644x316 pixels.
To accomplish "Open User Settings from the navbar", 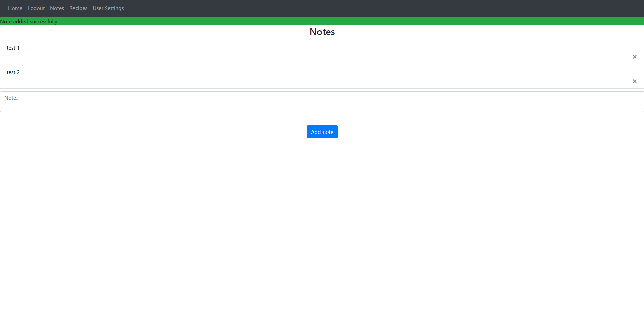I will click(108, 8).
